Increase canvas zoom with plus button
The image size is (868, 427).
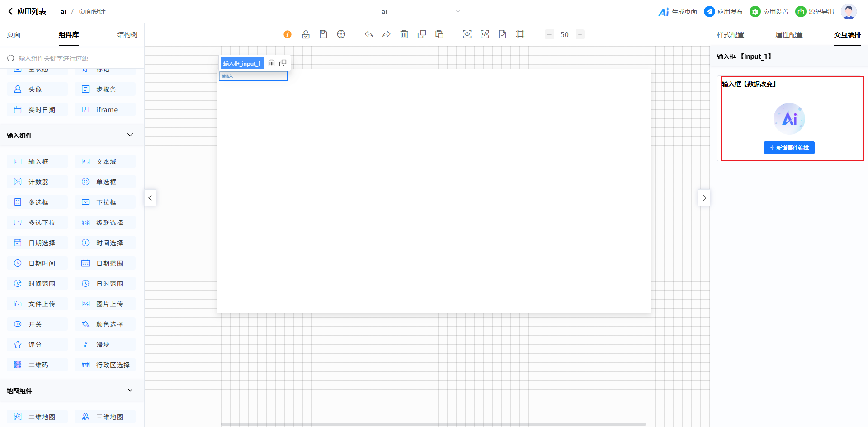[x=580, y=34]
